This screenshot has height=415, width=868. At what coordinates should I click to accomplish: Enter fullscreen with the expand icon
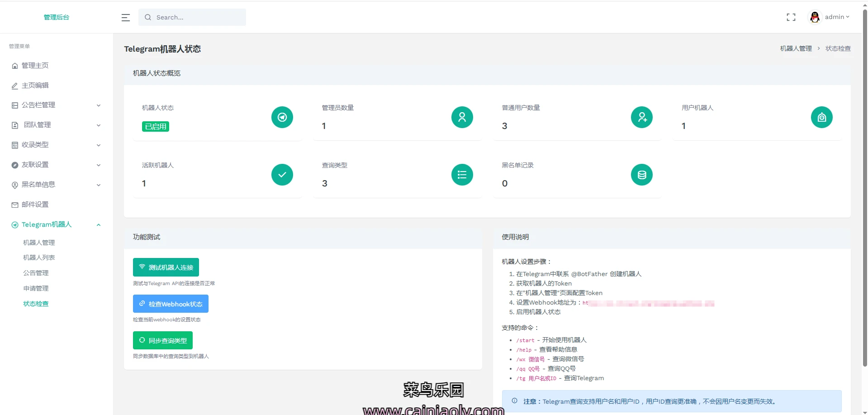791,17
